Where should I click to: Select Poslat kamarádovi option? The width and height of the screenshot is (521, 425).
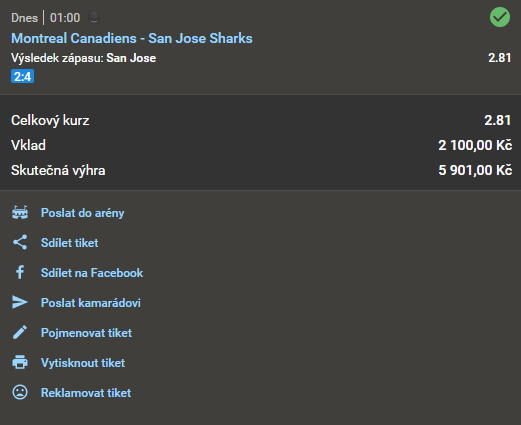coord(90,303)
